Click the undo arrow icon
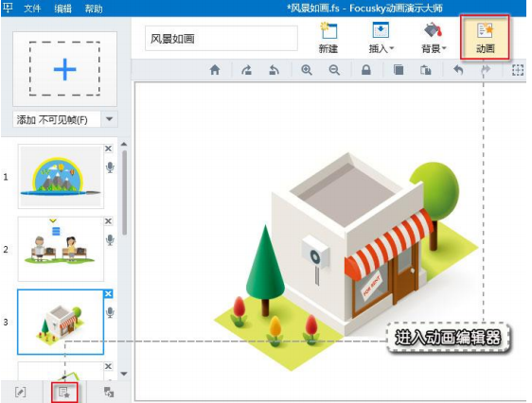The image size is (532, 403). point(458,70)
